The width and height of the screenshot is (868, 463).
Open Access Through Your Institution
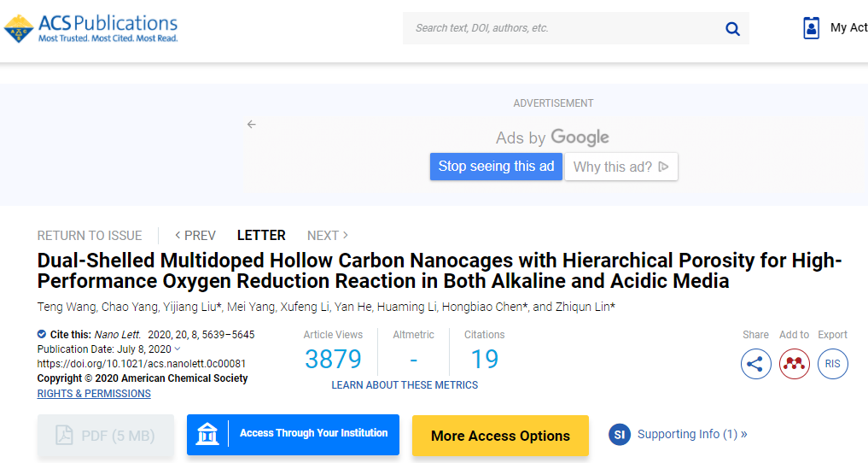(x=293, y=434)
